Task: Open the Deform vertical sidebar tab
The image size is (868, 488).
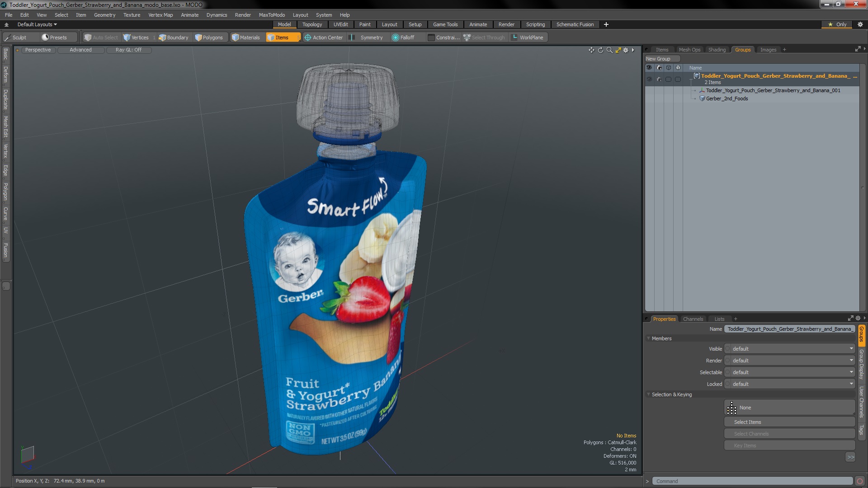Action: tap(6, 75)
